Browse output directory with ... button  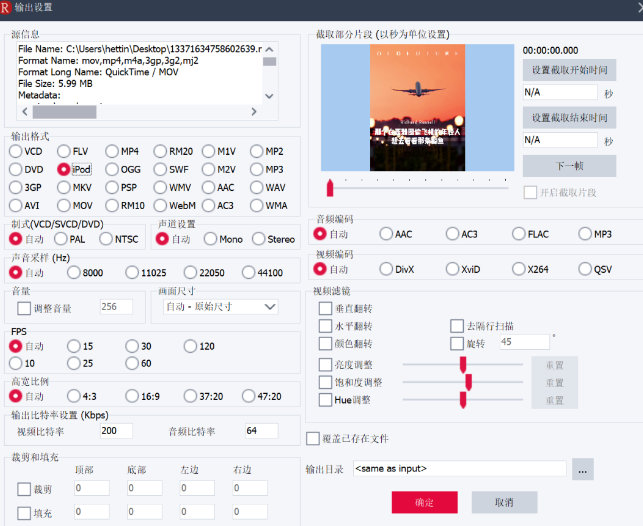[x=583, y=469]
